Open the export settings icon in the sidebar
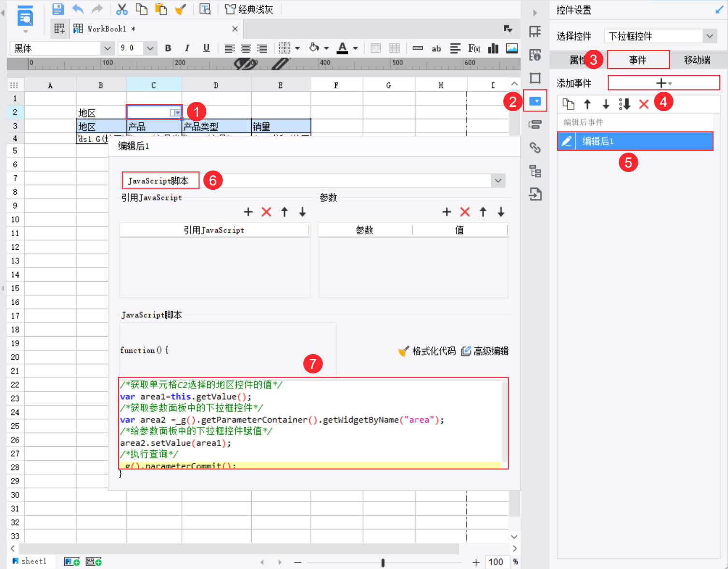The width and height of the screenshot is (728, 569). click(535, 194)
